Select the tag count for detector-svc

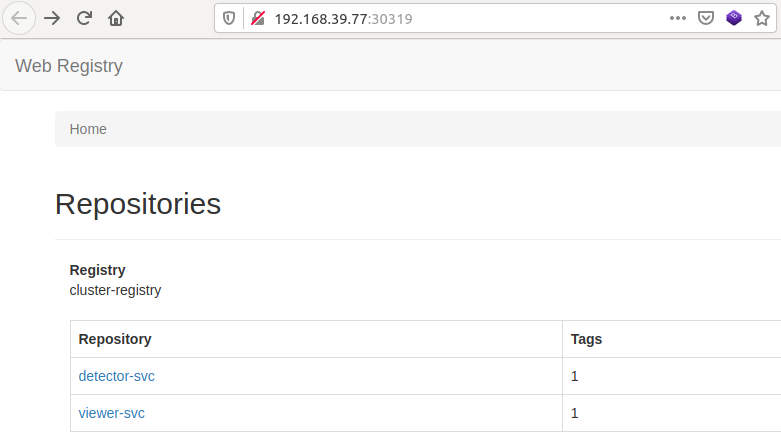coord(575,377)
